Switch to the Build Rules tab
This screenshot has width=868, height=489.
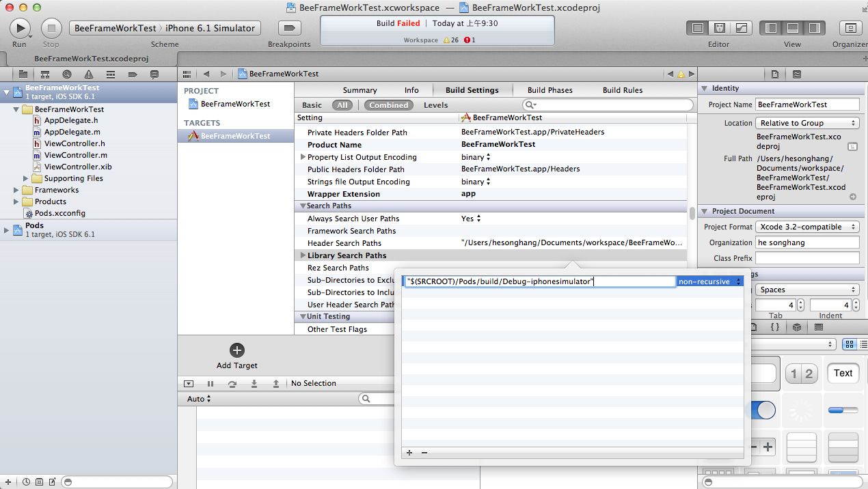(623, 90)
